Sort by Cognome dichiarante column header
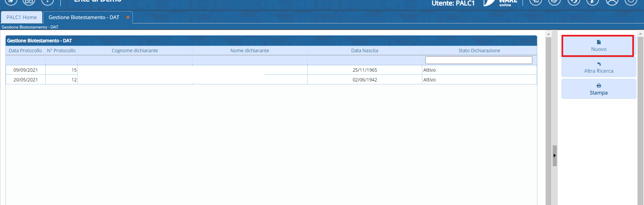This screenshot has height=205, width=644. [135, 51]
